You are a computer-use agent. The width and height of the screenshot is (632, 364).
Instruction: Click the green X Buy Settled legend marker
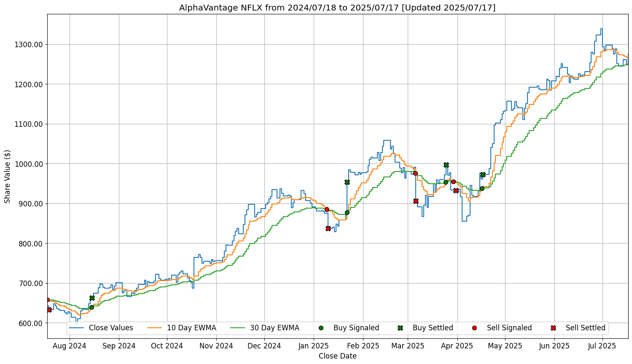click(401, 328)
